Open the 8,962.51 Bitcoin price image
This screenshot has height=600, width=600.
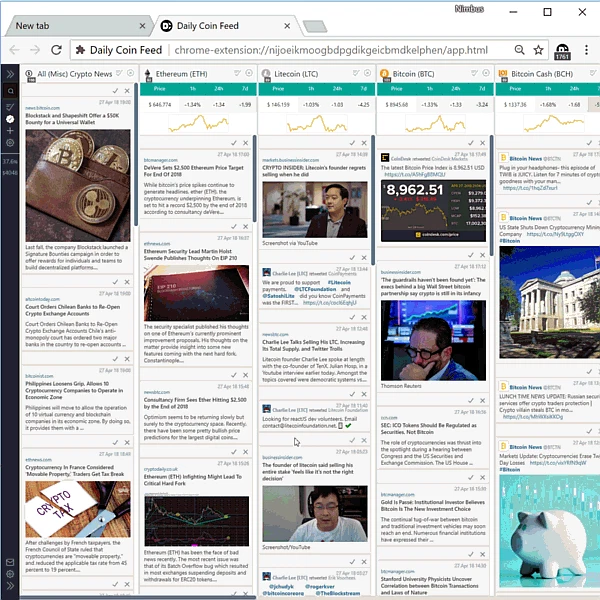(x=433, y=210)
